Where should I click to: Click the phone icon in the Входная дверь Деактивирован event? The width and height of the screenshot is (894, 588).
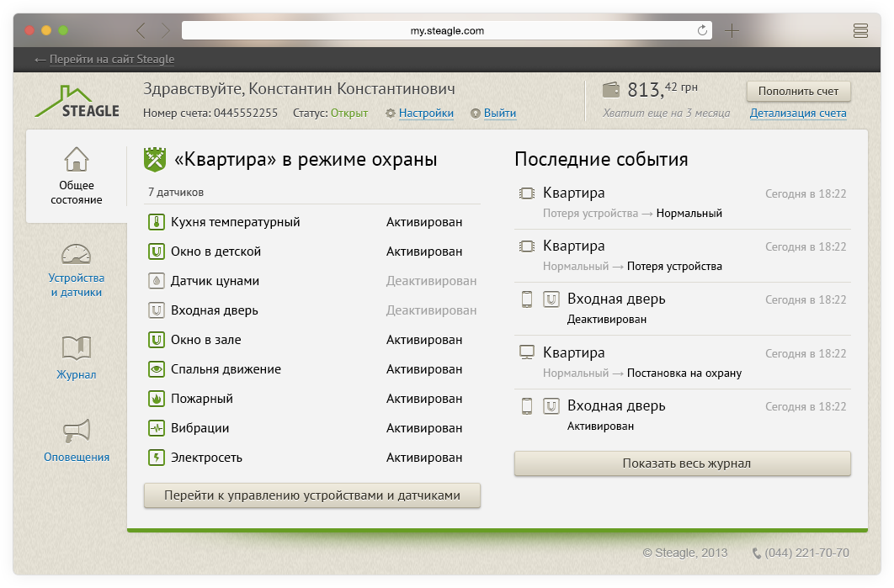coord(527,299)
